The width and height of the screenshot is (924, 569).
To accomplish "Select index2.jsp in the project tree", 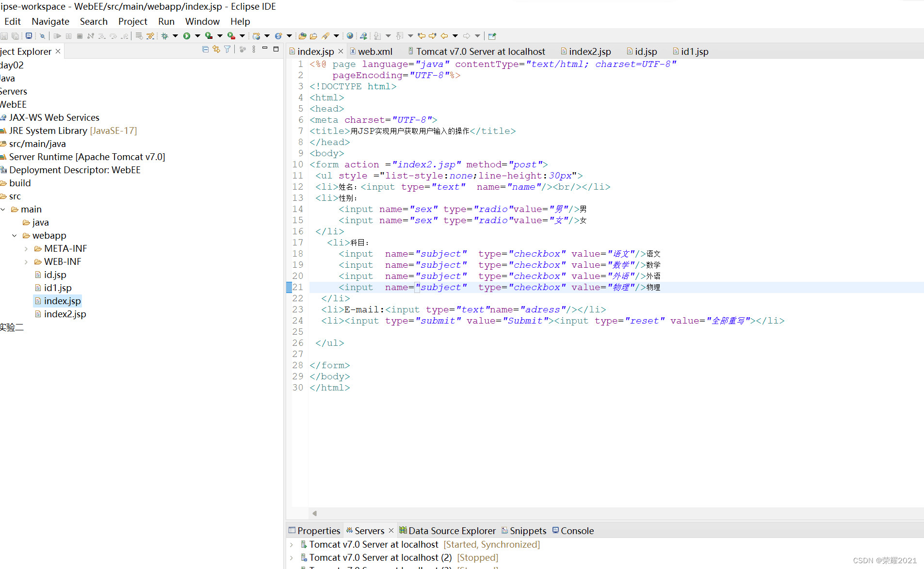I will tap(60, 314).
